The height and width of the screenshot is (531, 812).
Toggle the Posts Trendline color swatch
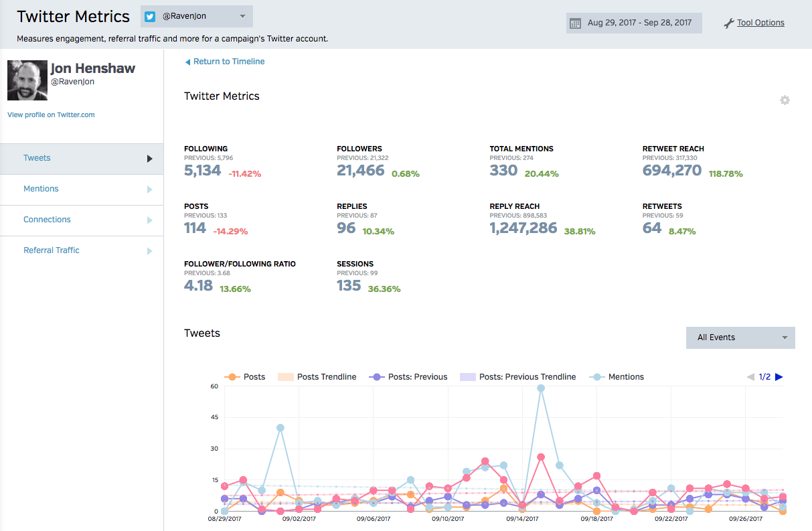[287, 377]
